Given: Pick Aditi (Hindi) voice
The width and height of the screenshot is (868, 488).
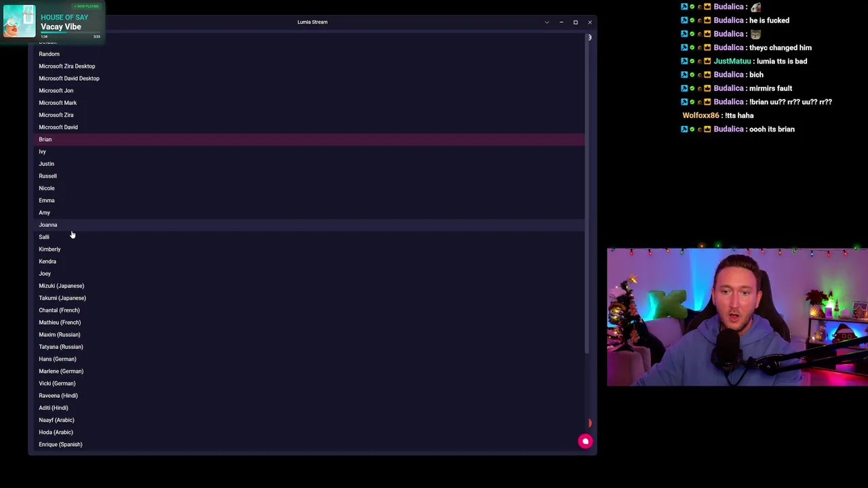Looking at the screenshot, I should 309,408.
